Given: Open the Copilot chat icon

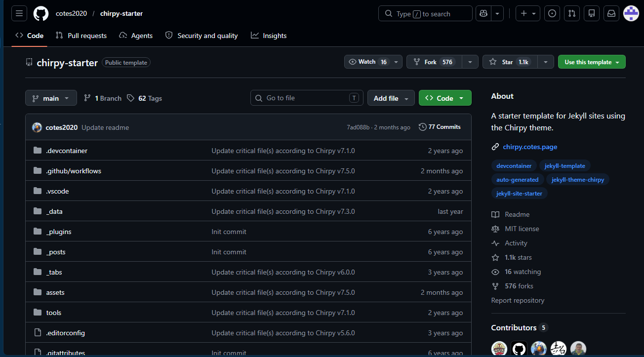Looking at the screenshot, I should point(483,13).
